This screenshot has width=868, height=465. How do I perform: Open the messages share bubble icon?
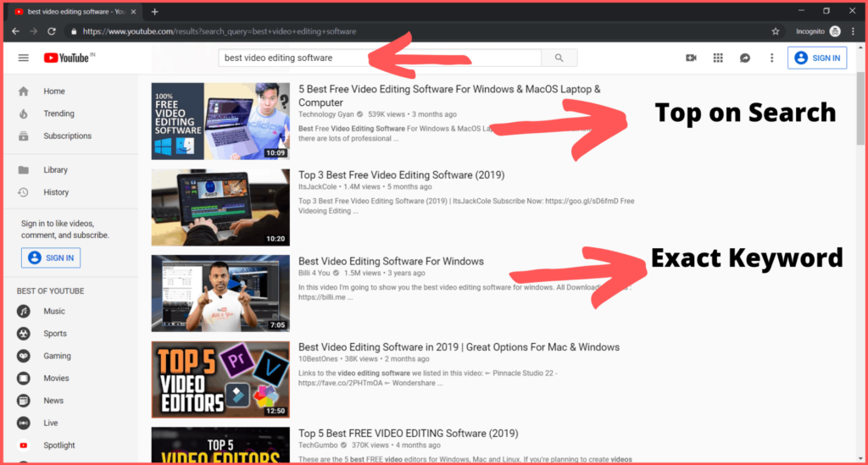(745, 58)
